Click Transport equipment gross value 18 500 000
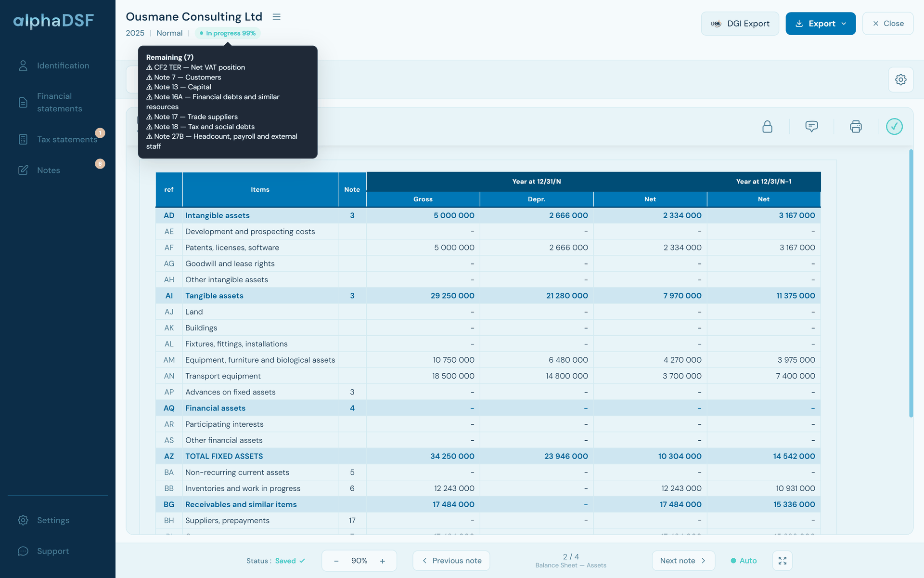The width and height of the screenshot is (924, 578). tap(453, 376)
